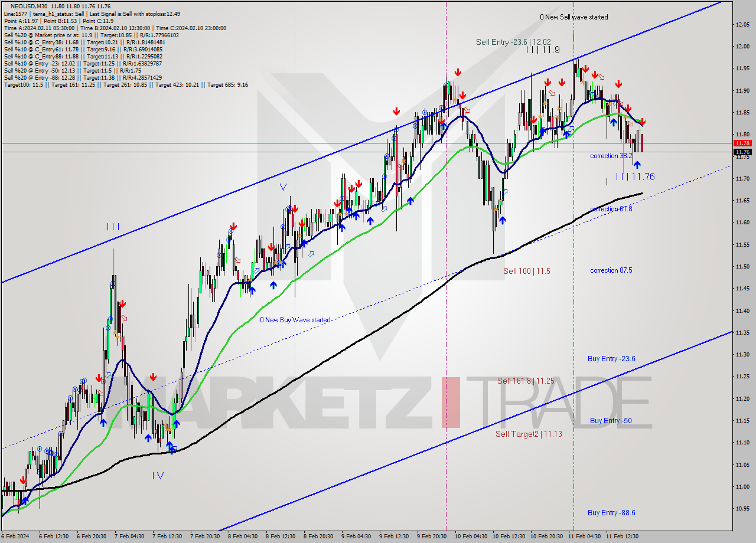Select the '10 Feb 20:30' time axis label
This screenshot has height=543, width=756.
point(546,537)
